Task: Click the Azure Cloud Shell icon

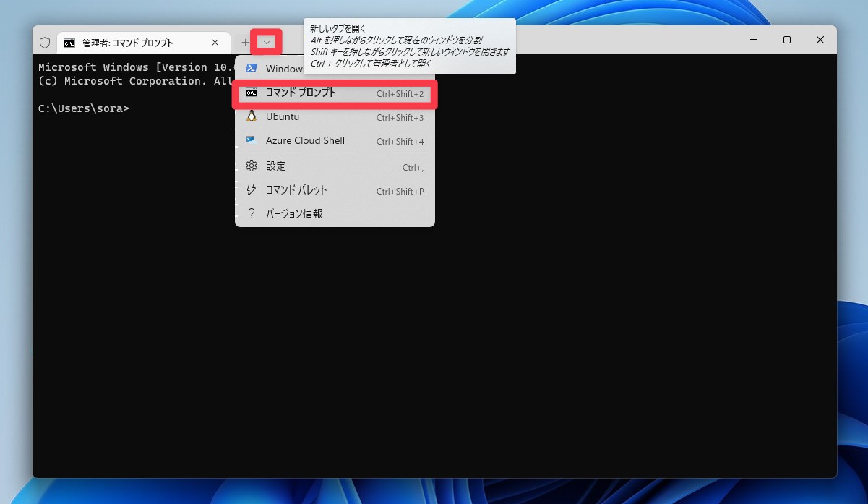Action: tap(252, 140)
